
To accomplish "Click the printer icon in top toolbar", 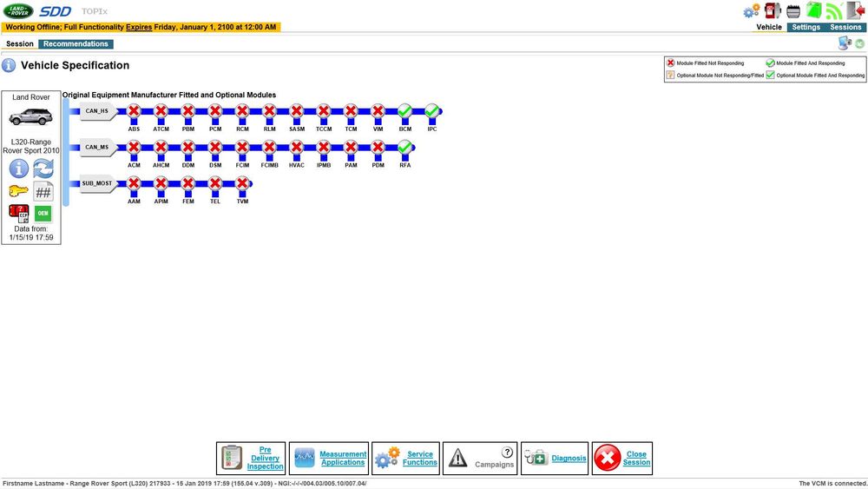I will [x=793, y=11].
